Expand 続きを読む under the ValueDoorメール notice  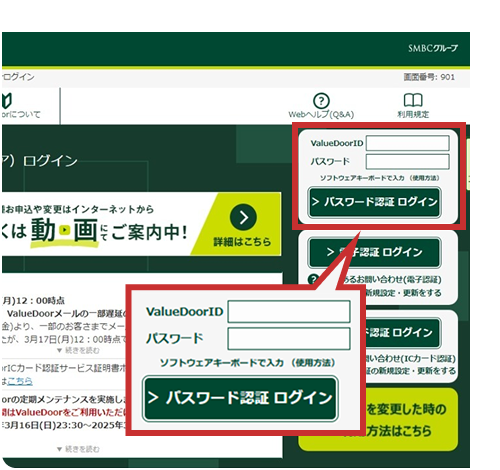[78, 350]
